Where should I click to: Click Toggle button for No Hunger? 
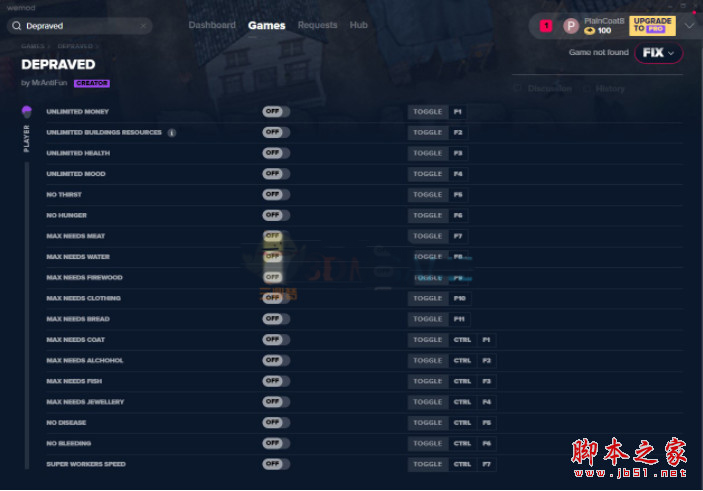[x=428, y=215]
